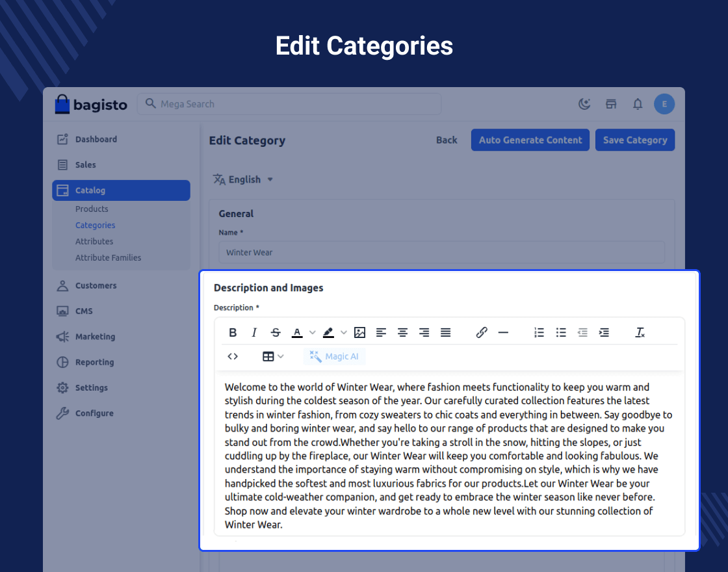This screenshot has width=728, height=572.
Task: Expand the highlight color dropdown arrow
Action: pyautogui.click(x=344, y=332)
